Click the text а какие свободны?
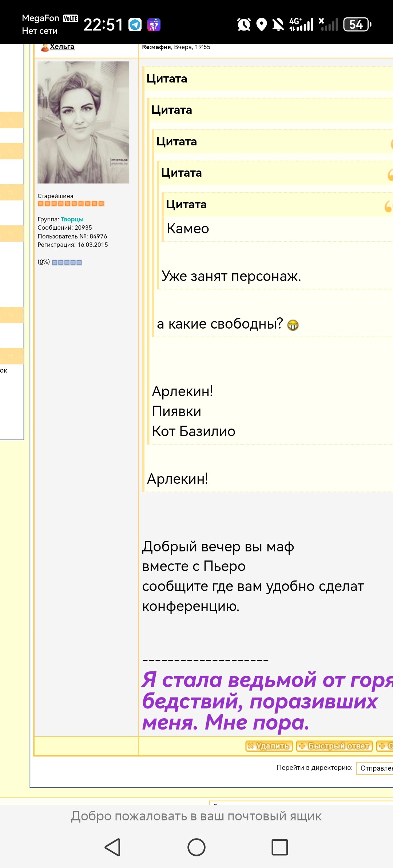This screenshot has width=393, height=868. pos(220,324)
